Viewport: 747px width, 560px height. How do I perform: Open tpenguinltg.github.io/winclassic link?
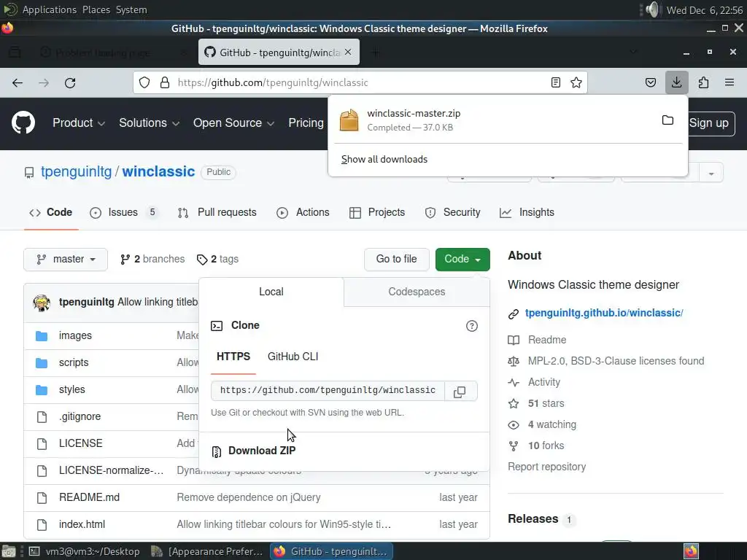[604, 313]
